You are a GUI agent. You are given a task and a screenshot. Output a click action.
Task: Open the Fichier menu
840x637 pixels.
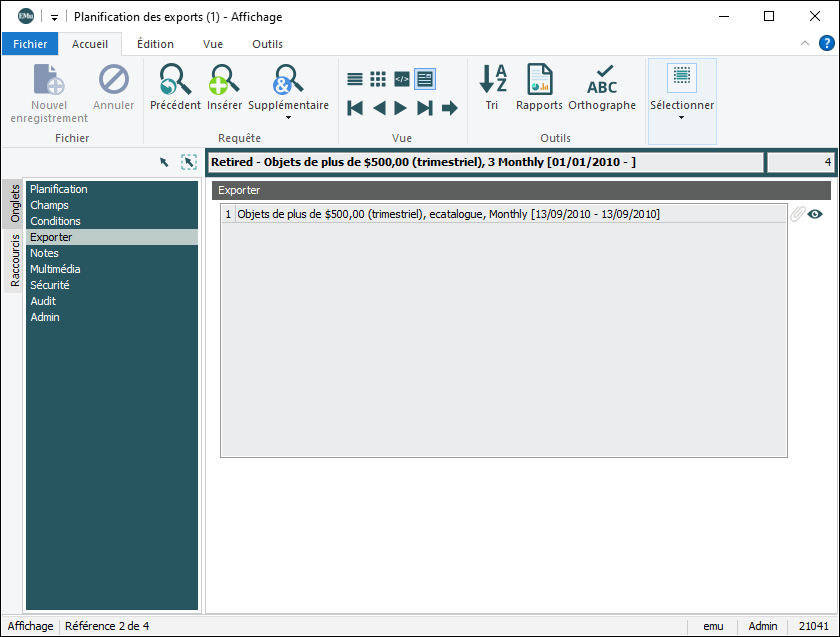[x=30, y=44]
